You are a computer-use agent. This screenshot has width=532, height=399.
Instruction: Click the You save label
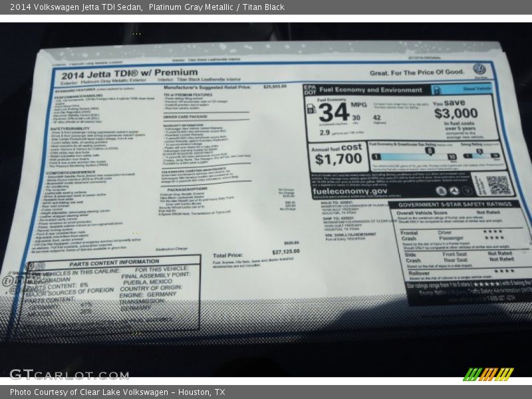448,102
